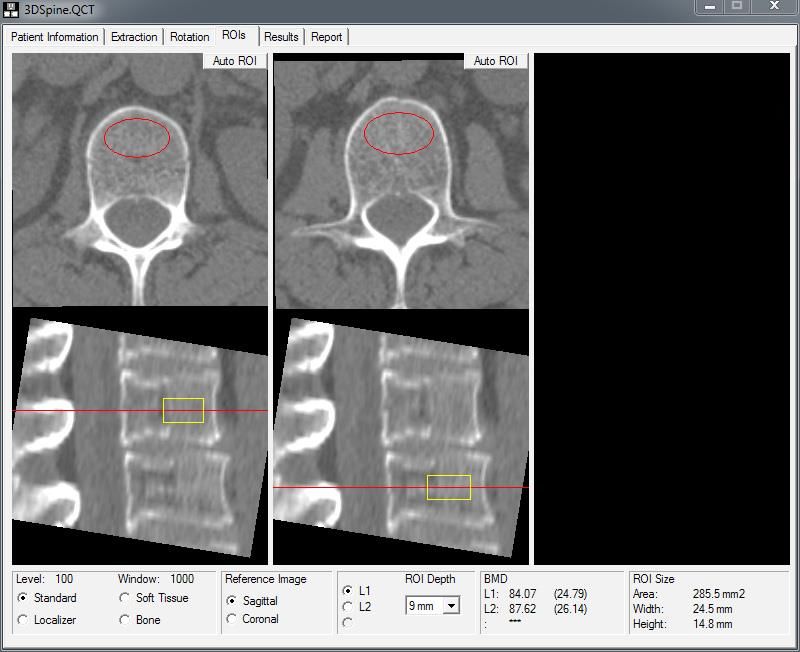
Task: Click the L2 BMD value 87.62
Action: coord(522,609)
